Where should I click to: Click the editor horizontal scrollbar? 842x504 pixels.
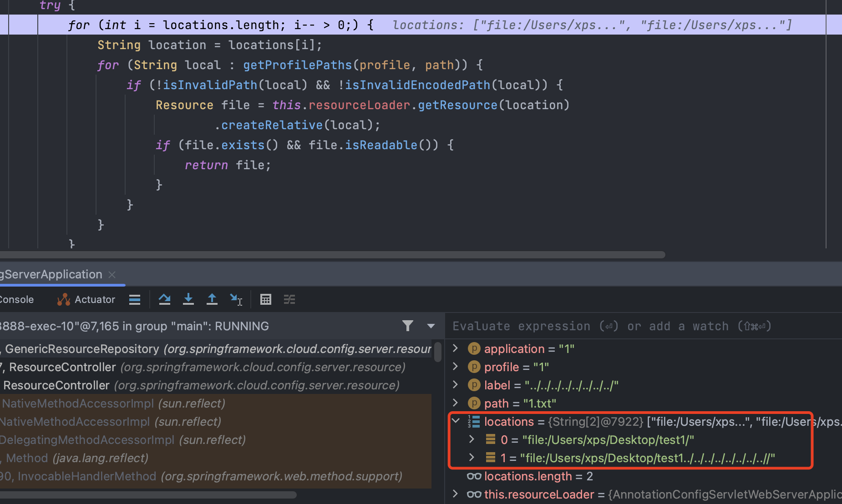[332, 255]
